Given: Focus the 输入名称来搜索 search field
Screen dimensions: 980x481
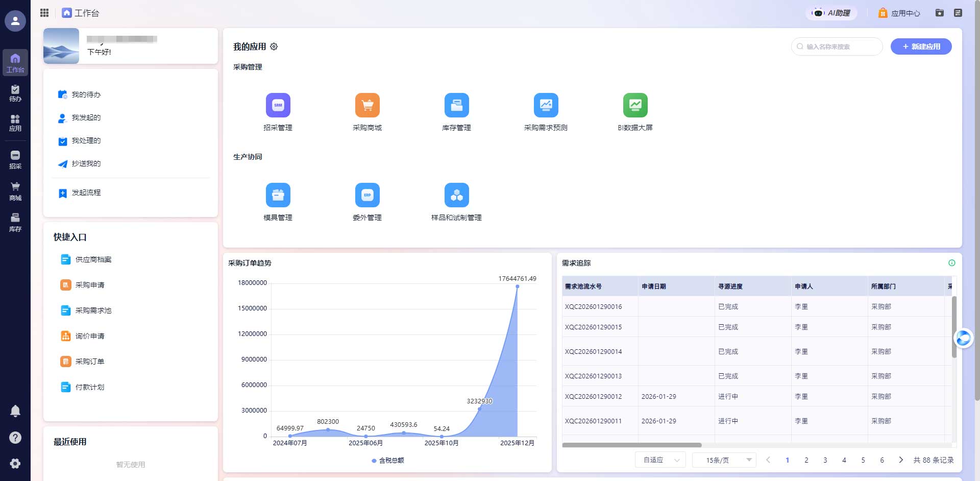Looking at the screenshot, I should [837, 46].
